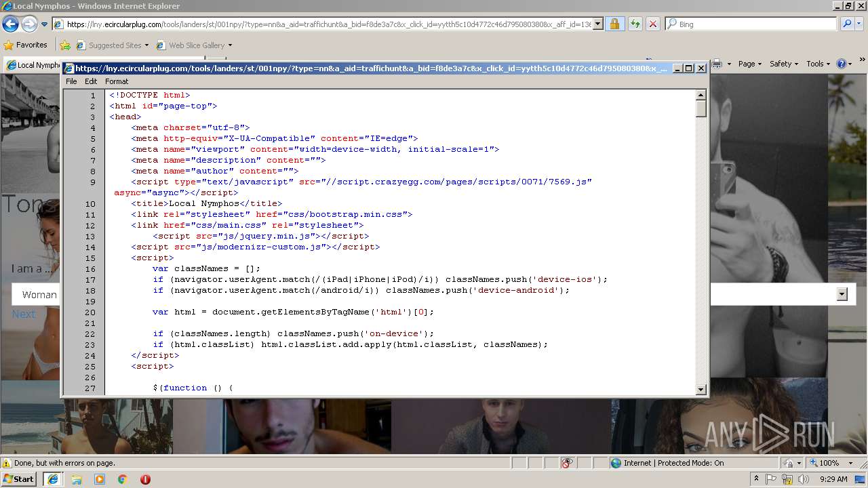Open the recent pages dropdown arrow

click(44, 24)
